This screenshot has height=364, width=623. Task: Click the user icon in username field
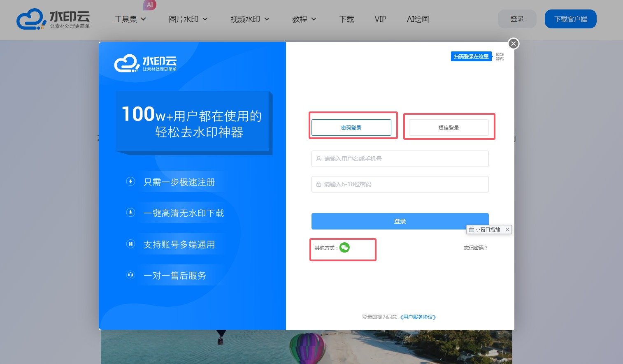point(318,159)
